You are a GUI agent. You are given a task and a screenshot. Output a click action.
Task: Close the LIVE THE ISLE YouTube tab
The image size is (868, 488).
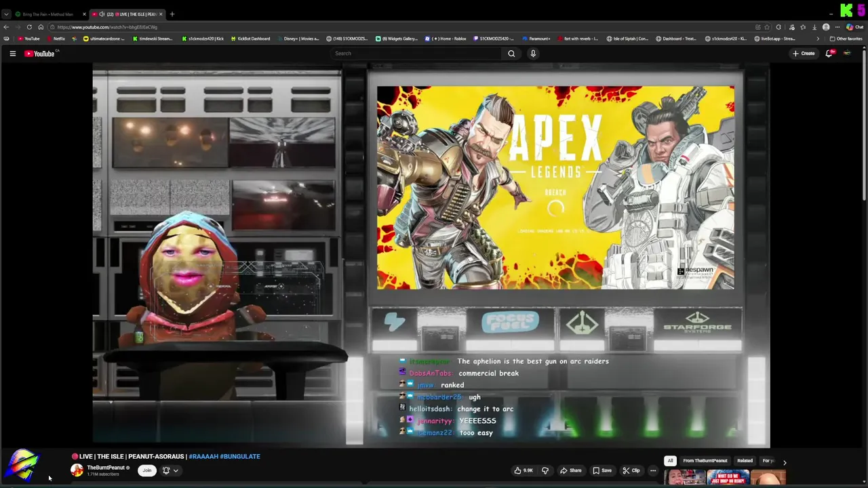162,14
